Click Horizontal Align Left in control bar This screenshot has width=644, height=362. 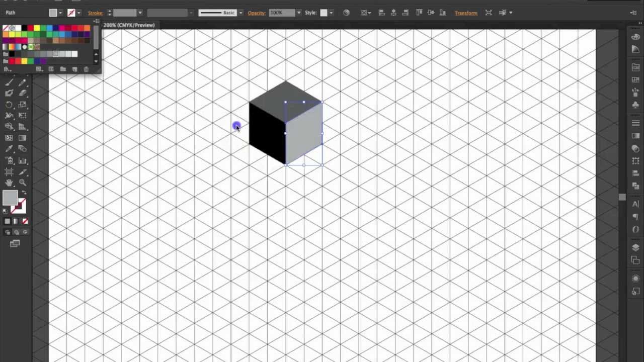tap(382, 13)
